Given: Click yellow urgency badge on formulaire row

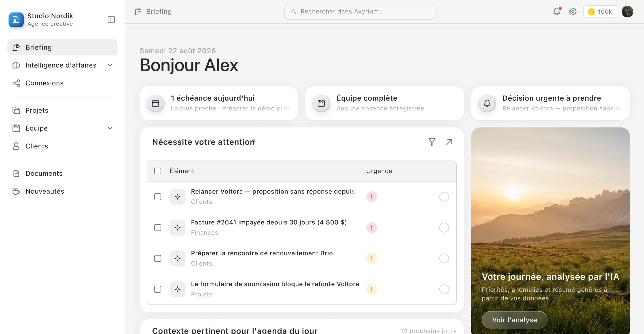Looking at the screenshot, I should click(x=371, y=289).
